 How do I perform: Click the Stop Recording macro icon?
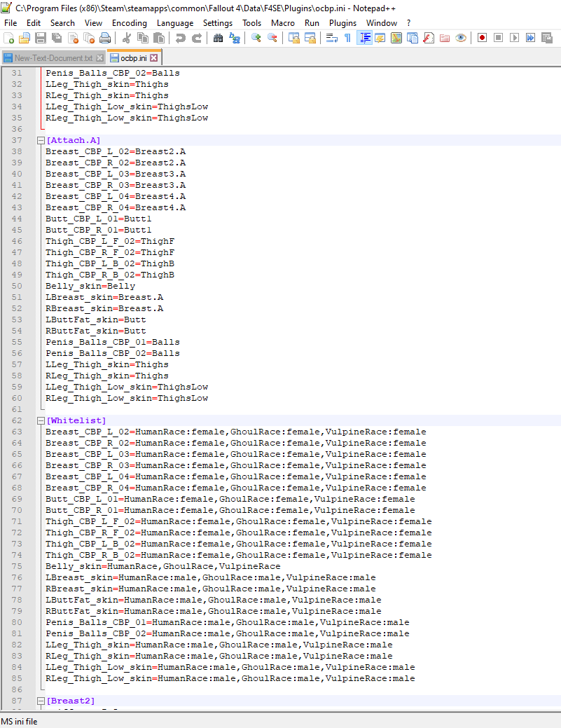coord(499,38)
